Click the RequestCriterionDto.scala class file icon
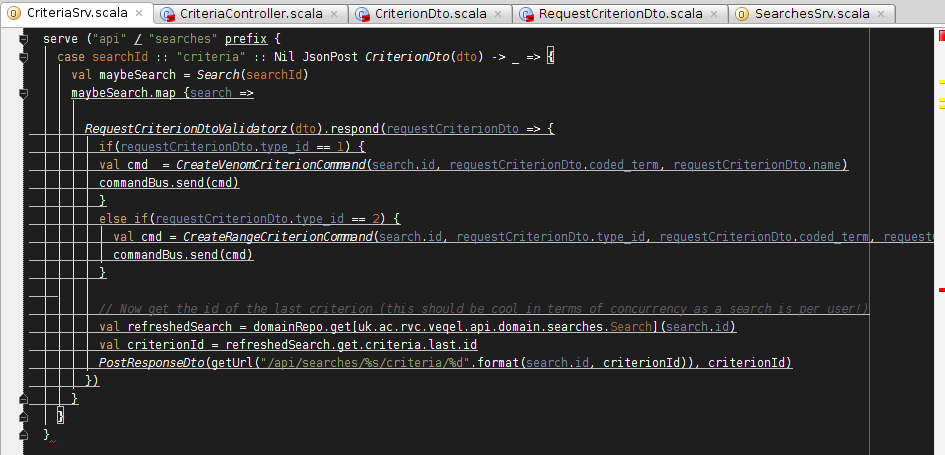945x455 pixels. point(526,14)
